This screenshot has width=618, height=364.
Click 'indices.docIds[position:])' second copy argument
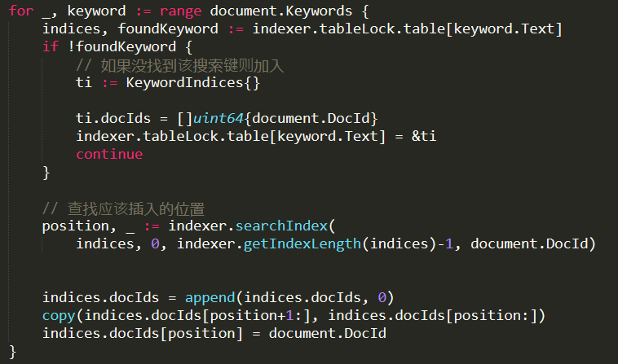437,316
